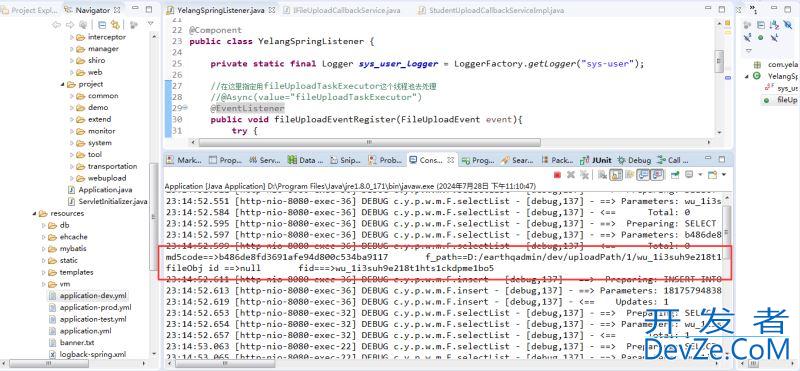Switch to the Markers view tab

[x=184, y=160]
